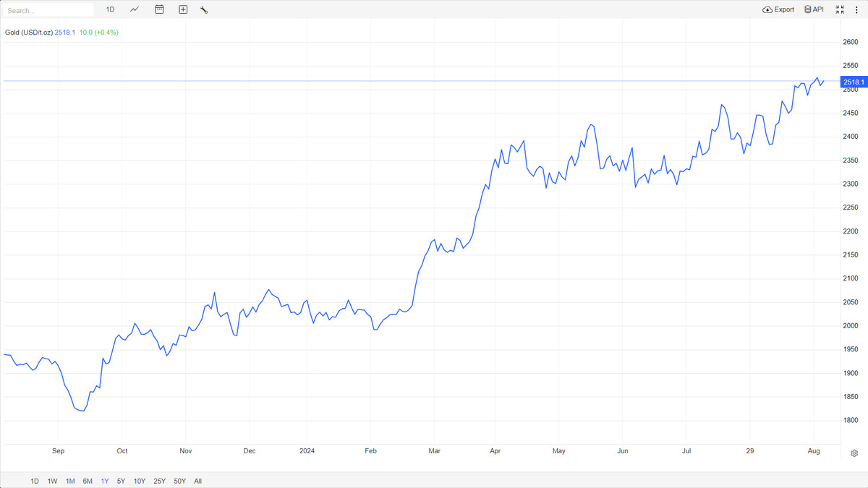Screen dimensions: 868x488
Task: Click the API button
Action: point(814,9)
